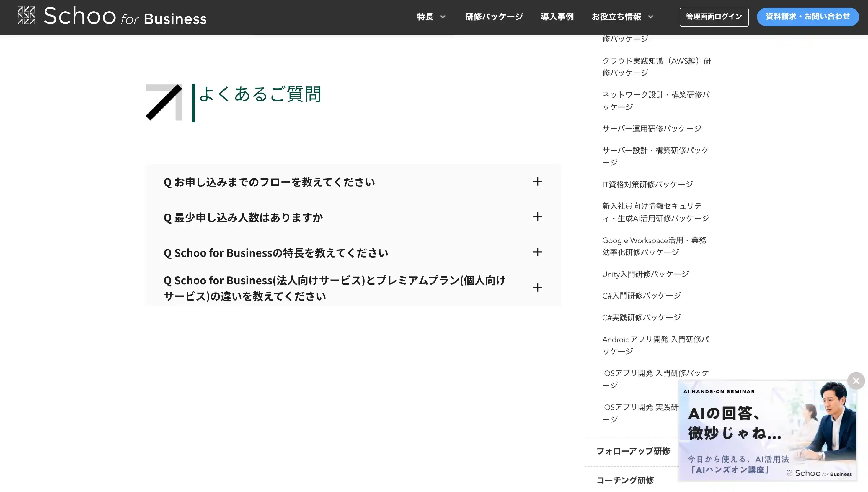The width and height of the screenshot is (868, 492).
Task: Open Unity入門研修パッケージ link
Action: coord(645,274)
